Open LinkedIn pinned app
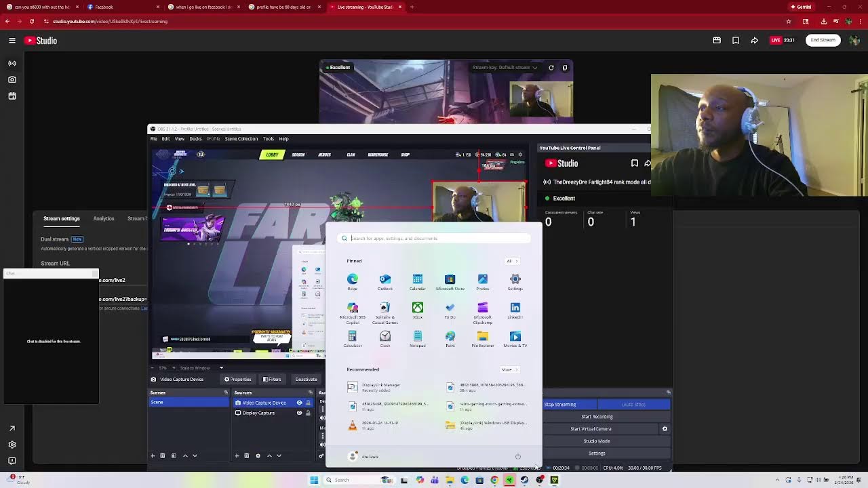Viewport: 868px width, 488px height. click(515, 310)
